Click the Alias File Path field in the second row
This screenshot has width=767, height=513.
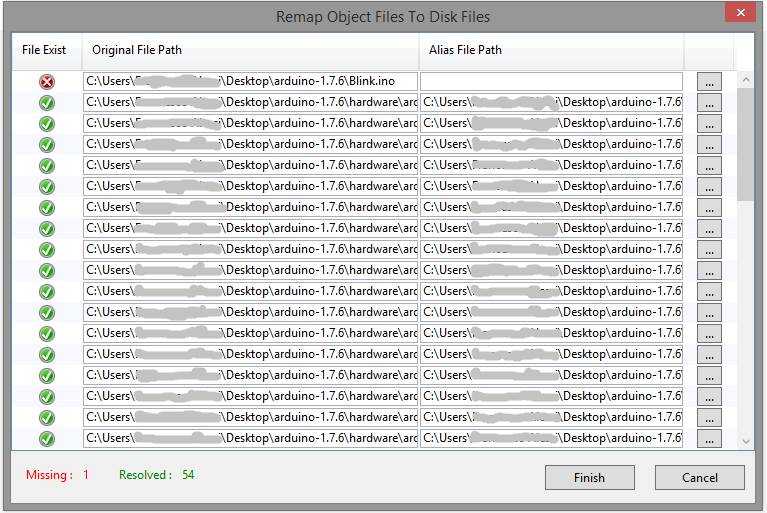[x=551, y=103]
